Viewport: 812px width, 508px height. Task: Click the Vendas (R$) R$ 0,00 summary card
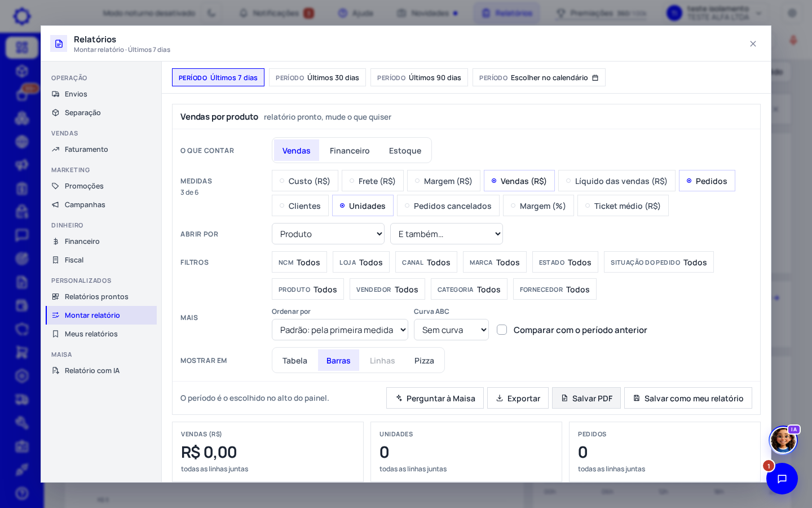pos(268,452)
